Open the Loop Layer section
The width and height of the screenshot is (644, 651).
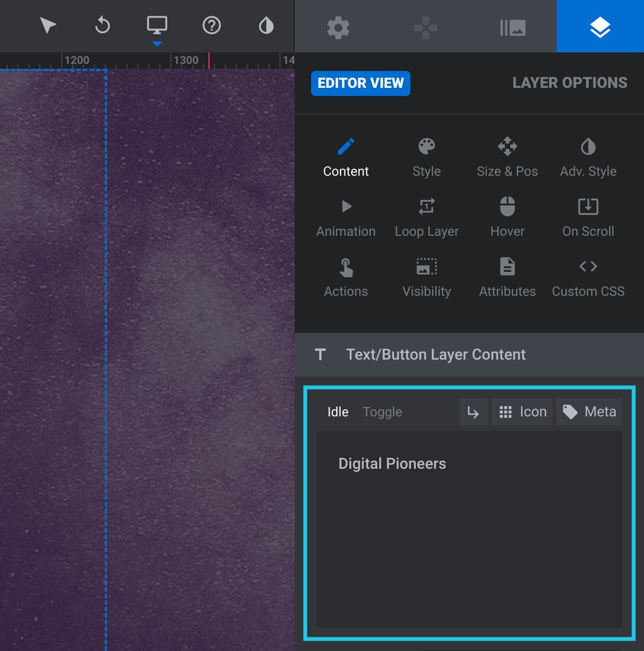coord(426,218)
